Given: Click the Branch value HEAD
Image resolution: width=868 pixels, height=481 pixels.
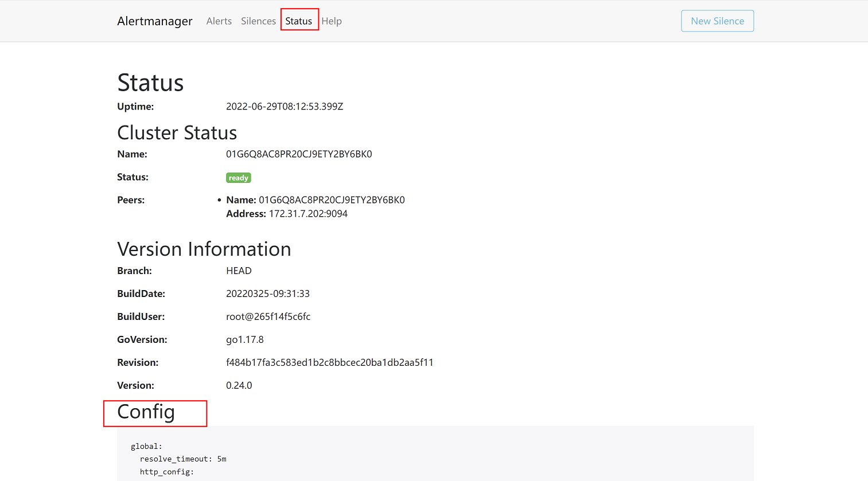Looking at the screenshot, I should click(x=239, y=271).
